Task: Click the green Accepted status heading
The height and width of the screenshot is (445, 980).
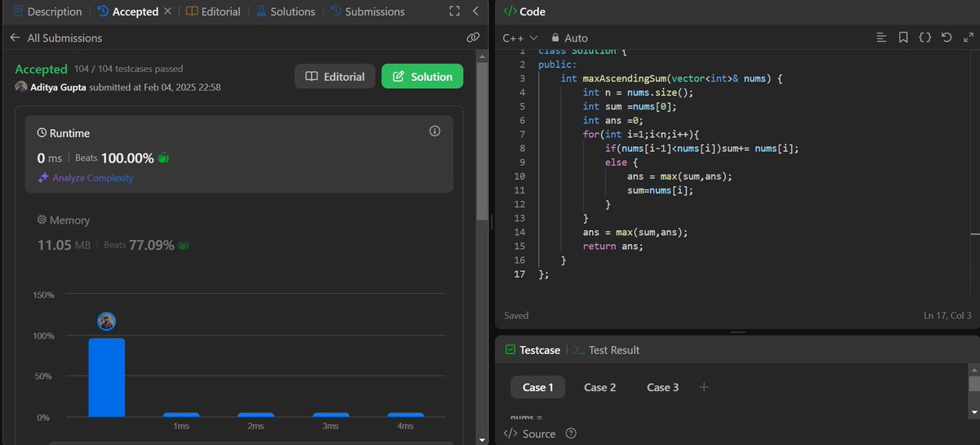Action: (x=41, y=69)
